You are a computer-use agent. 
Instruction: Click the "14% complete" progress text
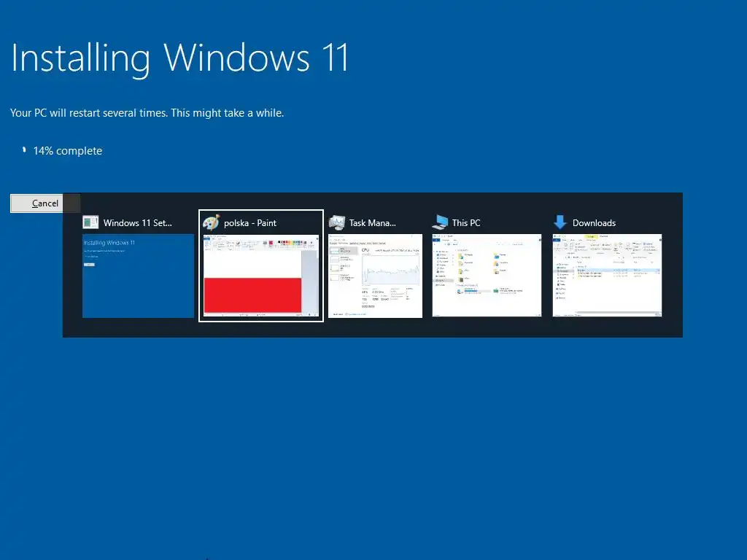(68, 151)
